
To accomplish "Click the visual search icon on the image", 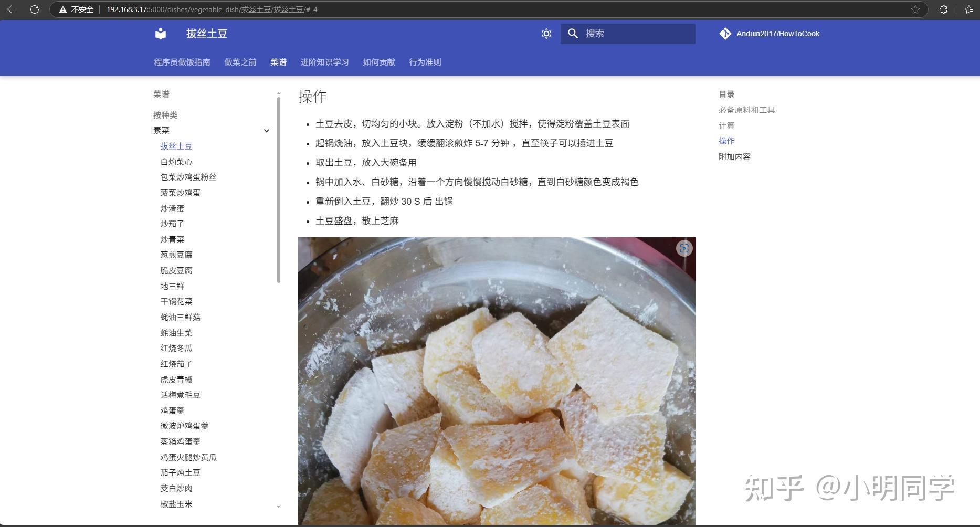I will [x=684, y=248].
